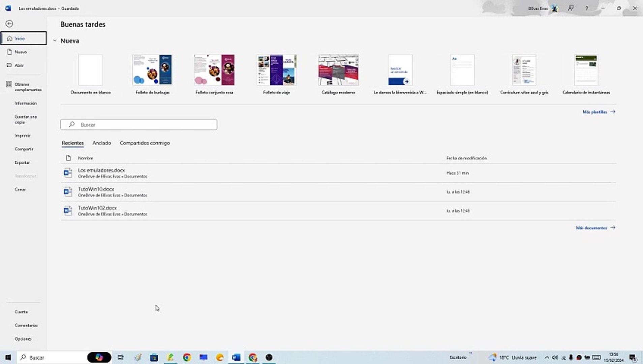The height and width of the screenshot is (364, 643).
Task: Open the Windows Start menu
Action: pos(8,357)
